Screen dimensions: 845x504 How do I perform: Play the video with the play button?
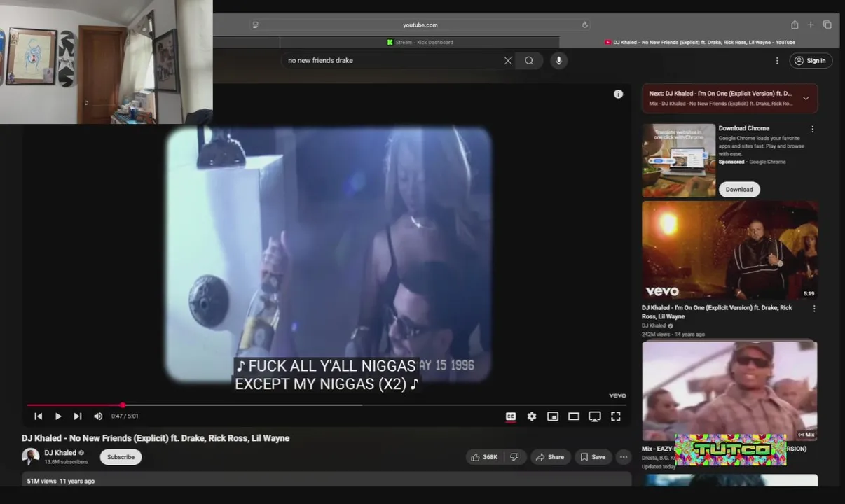pyautogui.click(x=58, y=416)
